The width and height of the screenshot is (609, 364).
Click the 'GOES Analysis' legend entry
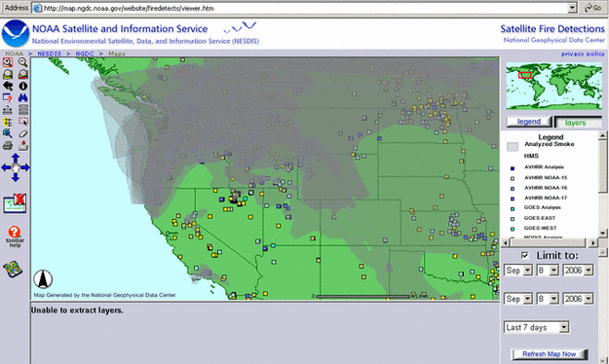pos(542,207)
